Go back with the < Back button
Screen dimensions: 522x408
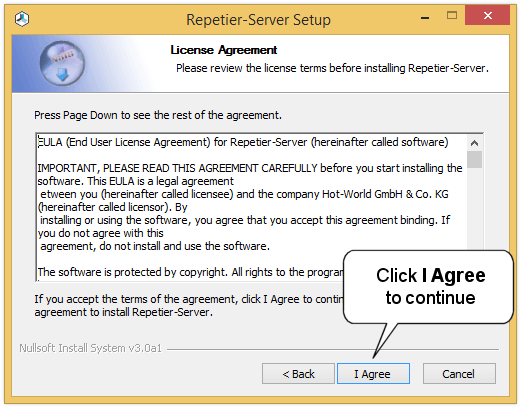pyautogui.click(x=298, y=374)
